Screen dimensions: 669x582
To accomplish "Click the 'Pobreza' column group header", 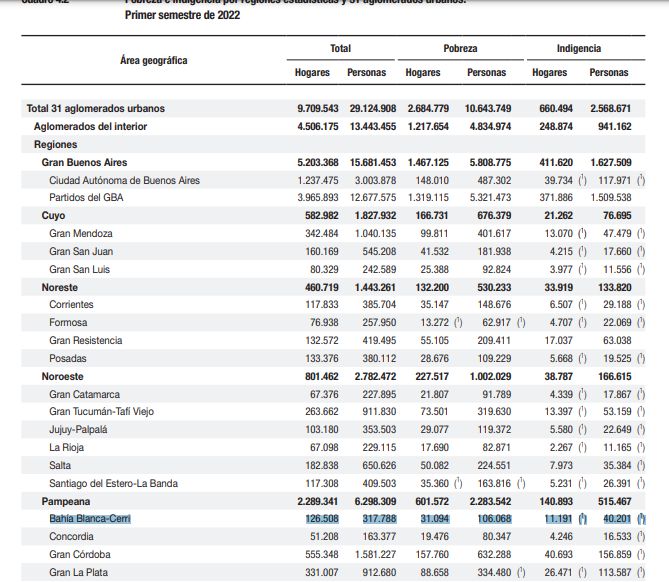I will tap(460, 49).
